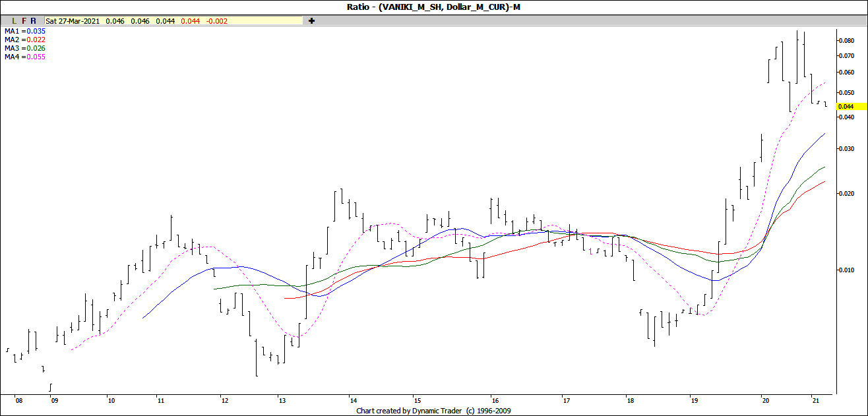Select the green "MA3 =0.026" legend label
This screenshot has width=868, height=416.
click(25, 48)
